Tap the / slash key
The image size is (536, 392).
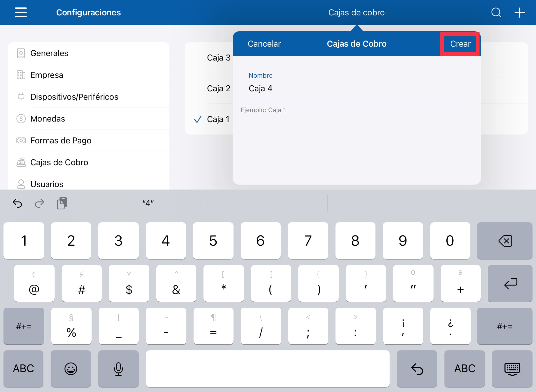pyautogui.click(x=261, y=326)
